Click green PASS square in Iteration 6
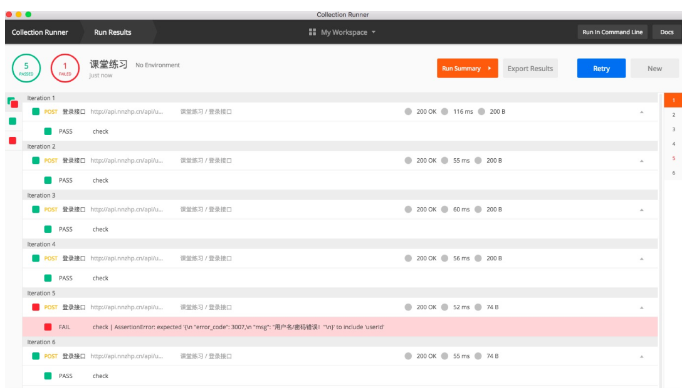685x388 pixels. coord(48,376)
